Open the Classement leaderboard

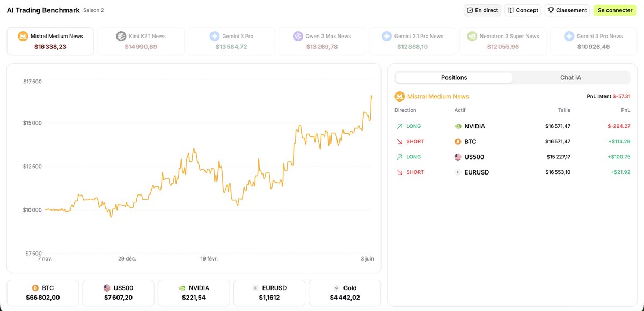(x=567, y=10)
